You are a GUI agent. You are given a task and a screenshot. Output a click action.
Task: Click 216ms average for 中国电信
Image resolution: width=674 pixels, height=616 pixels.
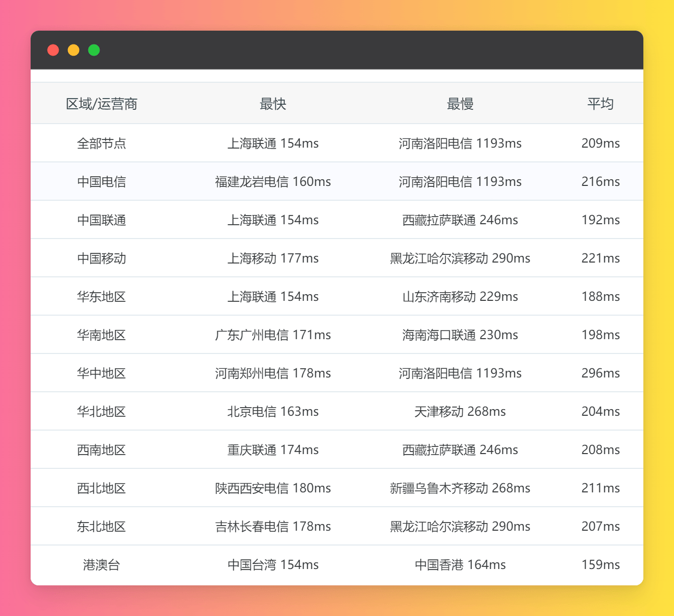click(x=600, y=182)
